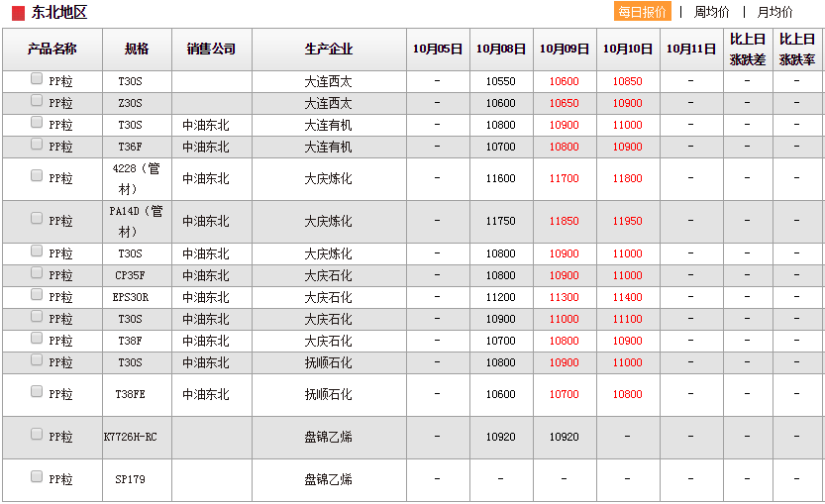Click 大庆炼化 in the 4228 row

329,179
